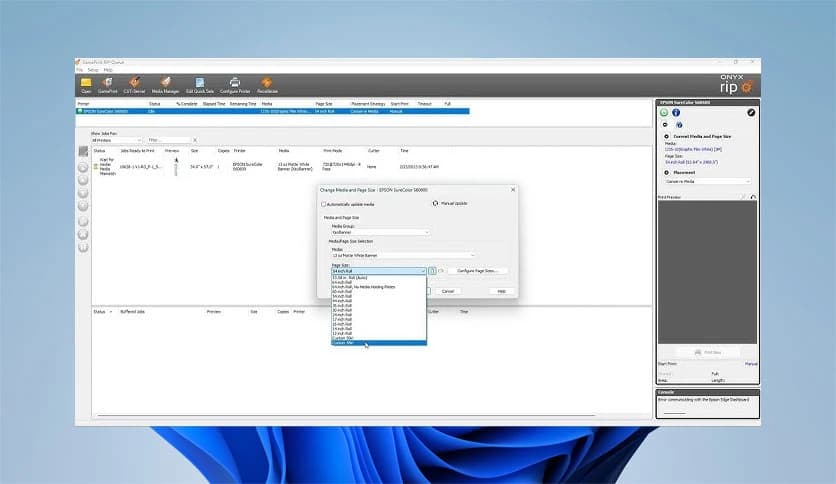Click the ONYX rip logo
The width and height of the screenshot is (836, 484).
[737, 85]
